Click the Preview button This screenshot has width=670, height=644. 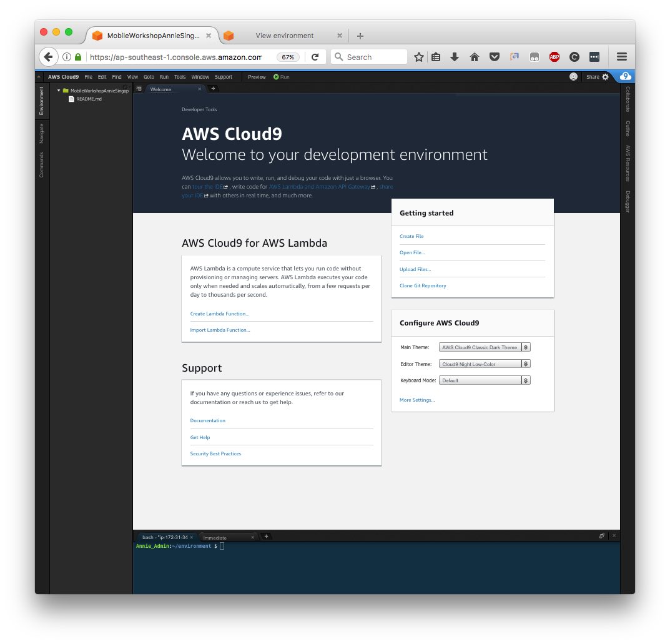(x=257, y=77)
